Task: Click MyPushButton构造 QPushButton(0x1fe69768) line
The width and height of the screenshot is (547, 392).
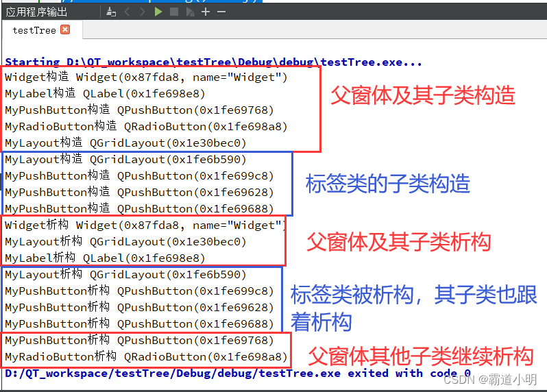Action: tap(139, 110)
